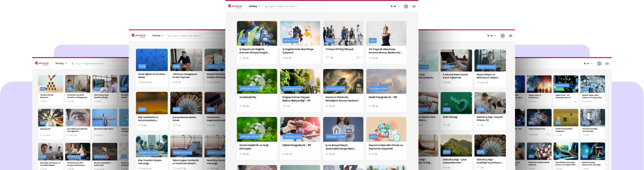Image resolution: width=644 pixels, height=170 pixels.
Task: Open the Mentorluk Video Serisi thumbnail
Action: point(105,117)
